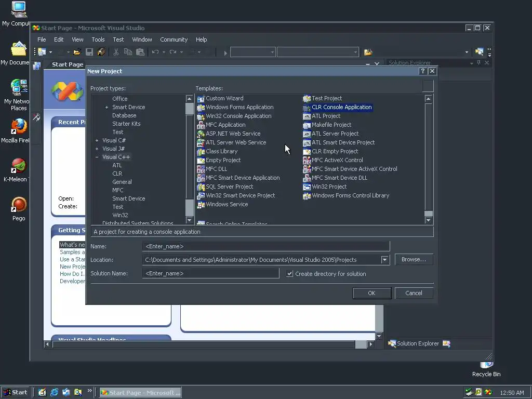Open the solution configurations combo box
The image size is (532, 399).
pyautogui.click(x=252, y=52)
